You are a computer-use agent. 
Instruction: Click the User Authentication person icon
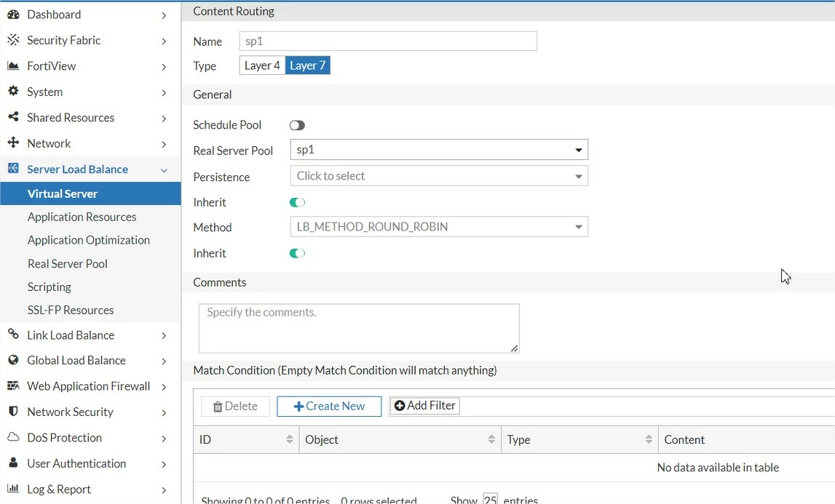(13, 463)
